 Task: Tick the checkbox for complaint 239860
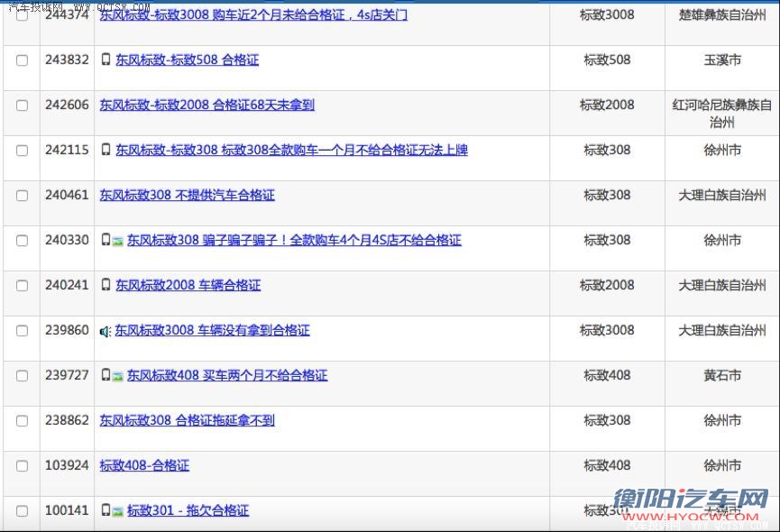(22, 331)
